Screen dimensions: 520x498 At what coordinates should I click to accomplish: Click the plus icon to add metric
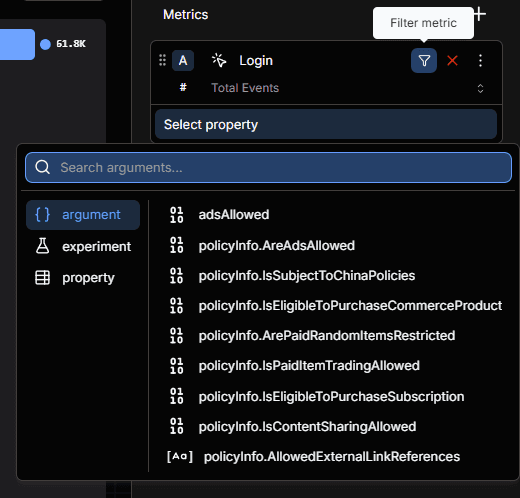(x=480, y=14)
